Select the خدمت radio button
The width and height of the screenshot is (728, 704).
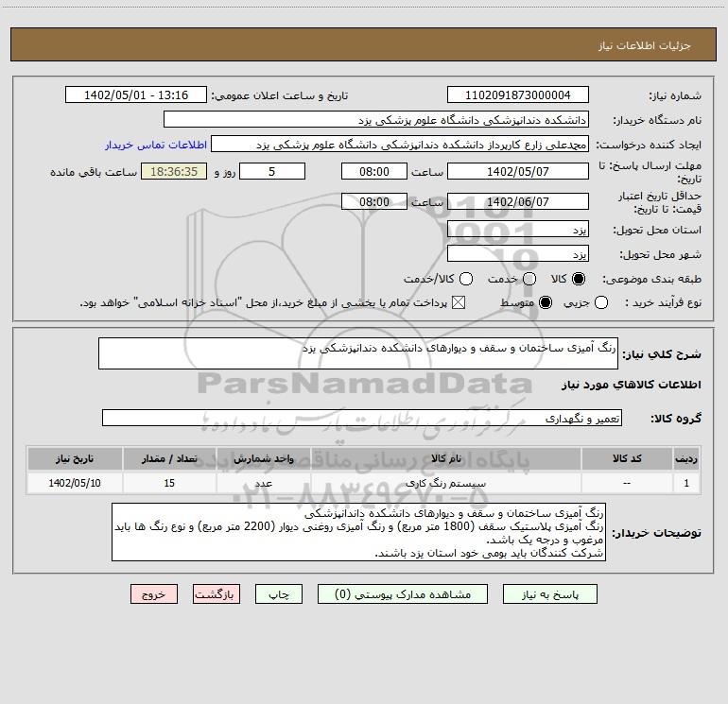tap(529, 279)
